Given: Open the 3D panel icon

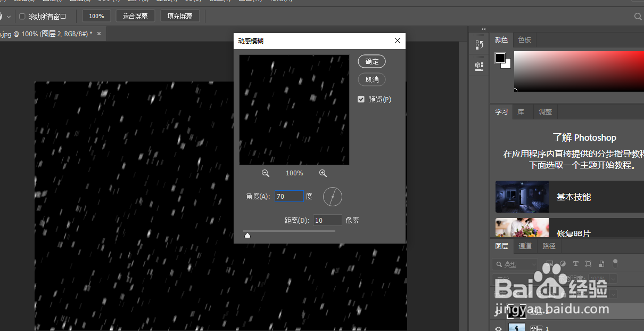Looking at the screenshot, I should click(x=478, y=65).
